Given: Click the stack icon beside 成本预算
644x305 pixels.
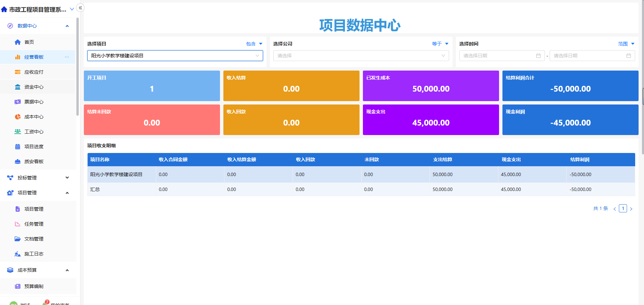Looking at the screenshot, I should click(10, 270).
